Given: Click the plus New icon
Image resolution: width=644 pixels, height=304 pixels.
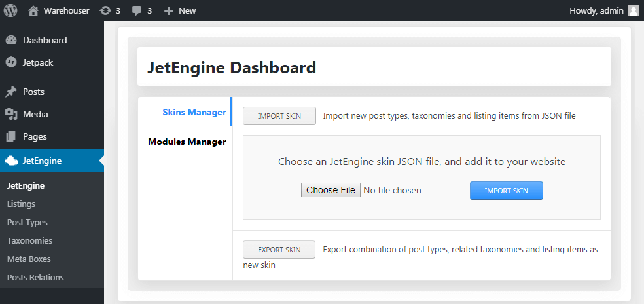Looking at the screenshot, I should coord(168,10).
